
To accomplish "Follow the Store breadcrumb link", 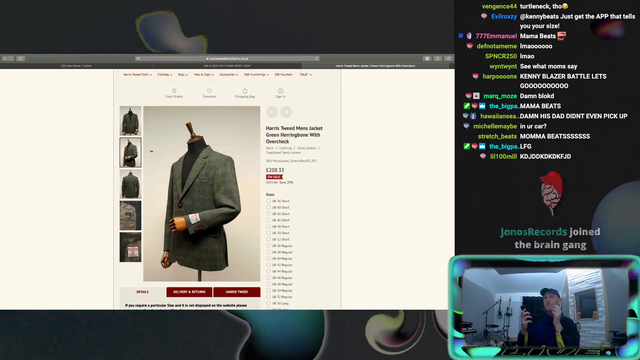I will [x=270, y=148].
